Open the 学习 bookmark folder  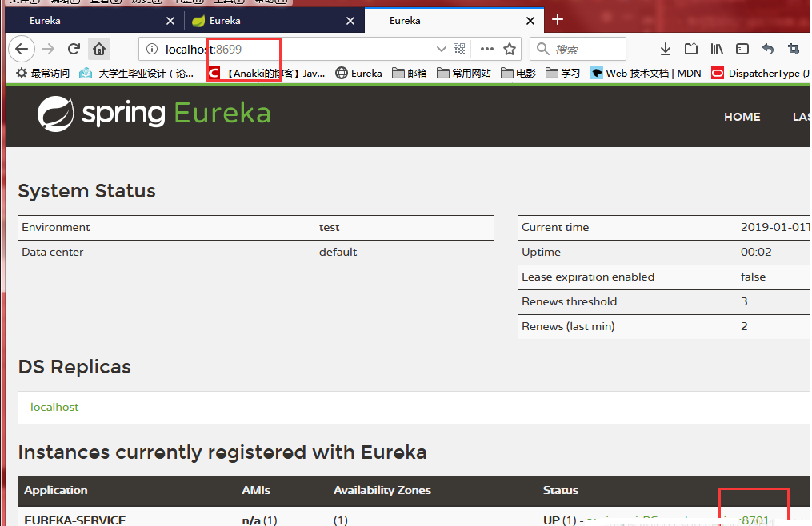pos(563,74)
